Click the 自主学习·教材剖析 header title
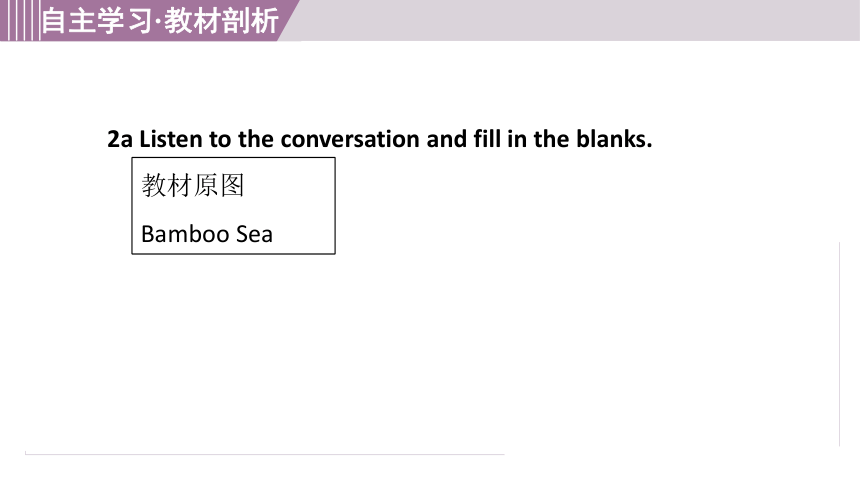The width and height of the screenshot is (860, 484). (x=160, y=21)
